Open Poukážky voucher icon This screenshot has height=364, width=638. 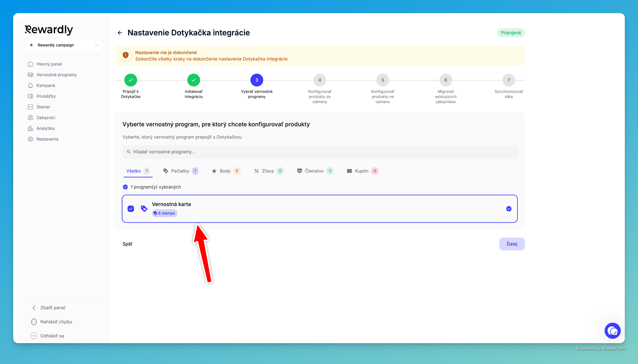pos(31,96)
